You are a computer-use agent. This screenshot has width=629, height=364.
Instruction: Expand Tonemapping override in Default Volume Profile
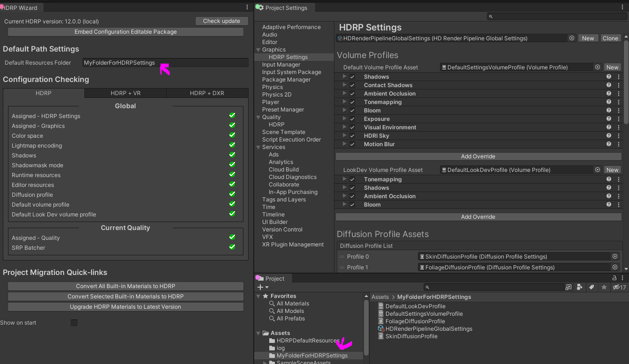(x=345, y=102)
